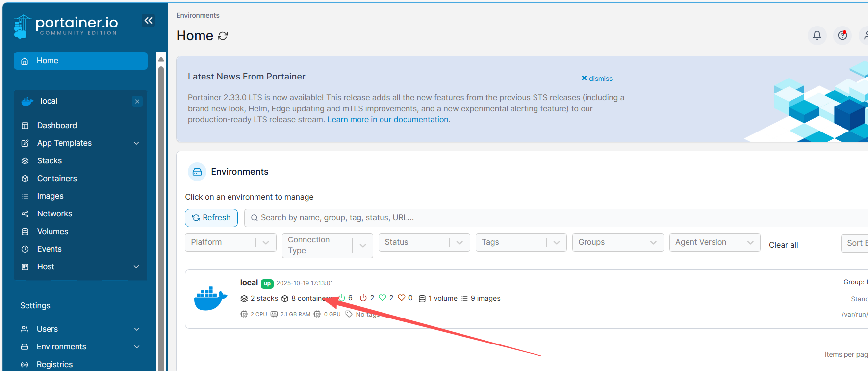
Task: Click the Environments section header icon
Action: [197, 172]
